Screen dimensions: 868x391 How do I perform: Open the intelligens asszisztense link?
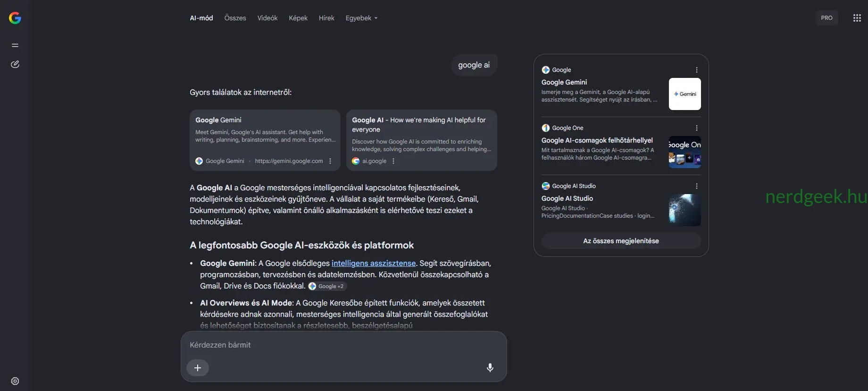(x=374, y=263)
